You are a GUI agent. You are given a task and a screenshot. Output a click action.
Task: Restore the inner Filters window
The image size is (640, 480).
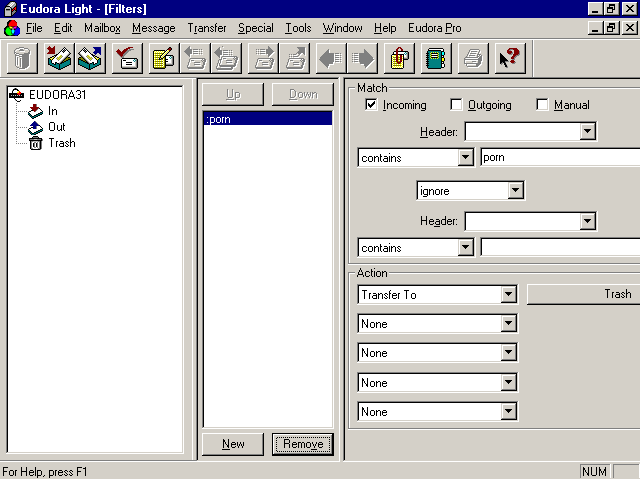(611, 28)
